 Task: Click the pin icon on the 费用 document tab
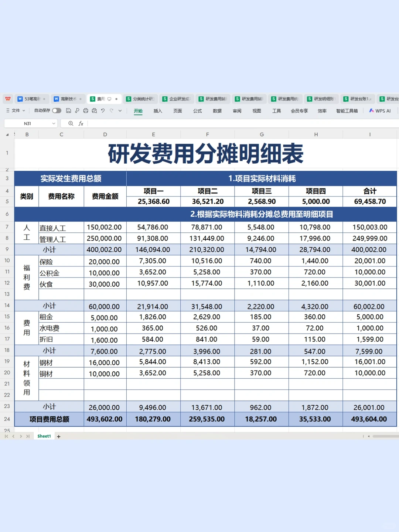click(117, 99)
